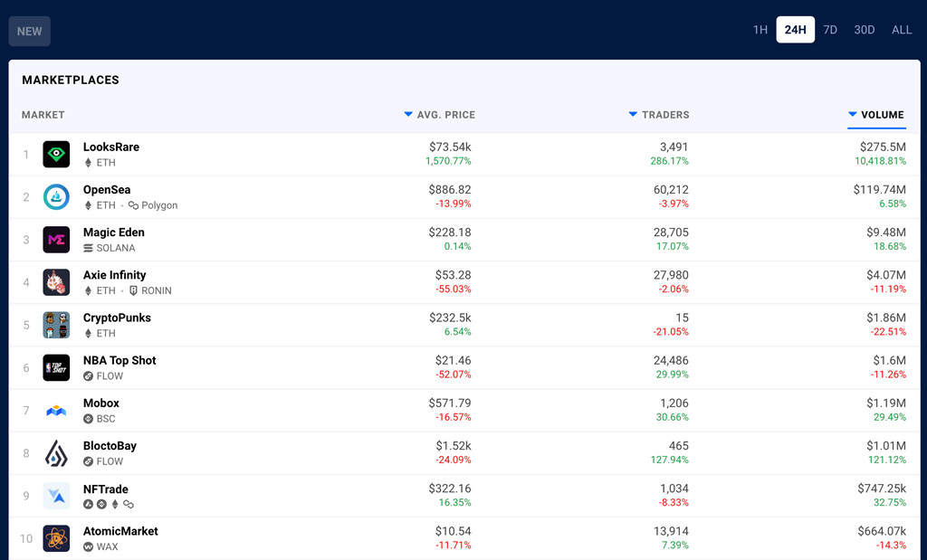Image resolution: width=927 pixels, height=560 pixels.
Task: Click CryptoPunks average price $232.5k
Action: tap(450, 318)
